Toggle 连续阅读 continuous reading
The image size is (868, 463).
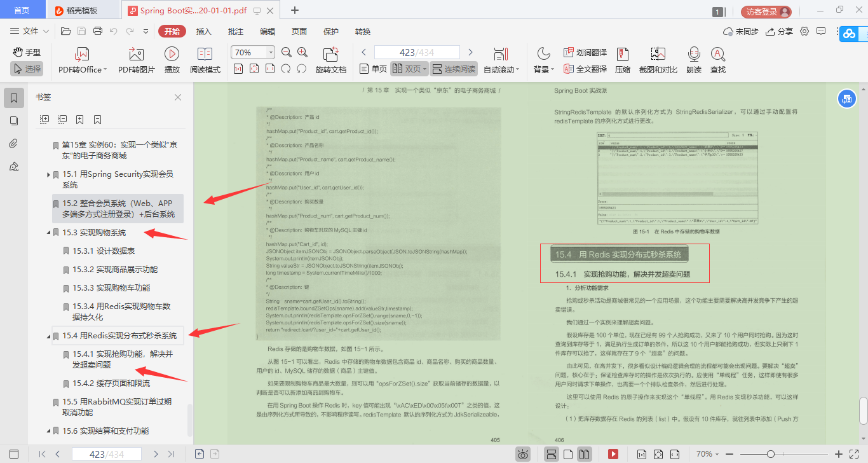coord(453,69)
